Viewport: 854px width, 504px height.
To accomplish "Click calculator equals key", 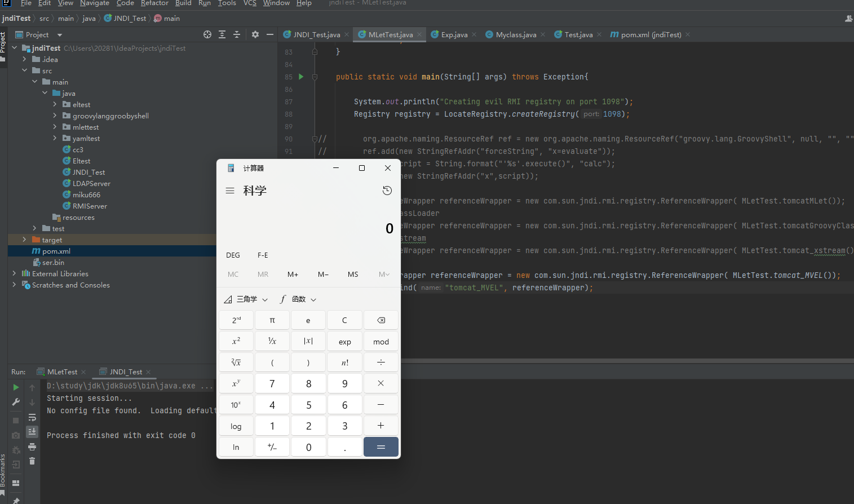I will pos(381,447).
